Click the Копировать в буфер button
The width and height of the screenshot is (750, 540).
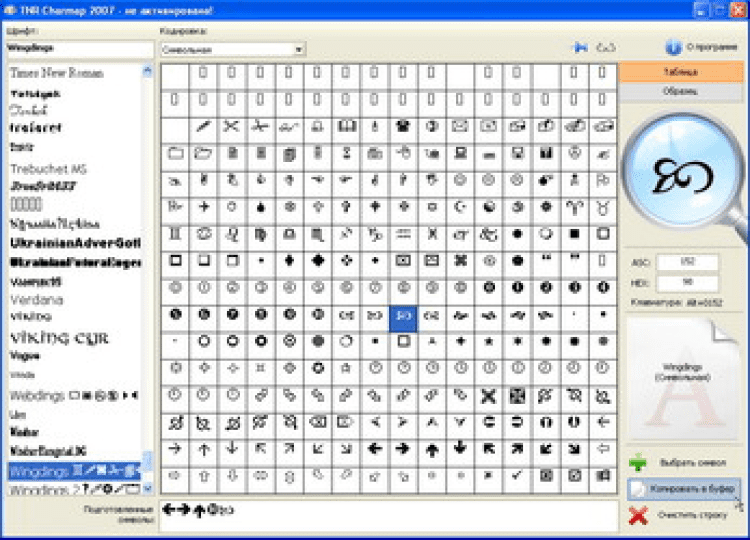684,489
